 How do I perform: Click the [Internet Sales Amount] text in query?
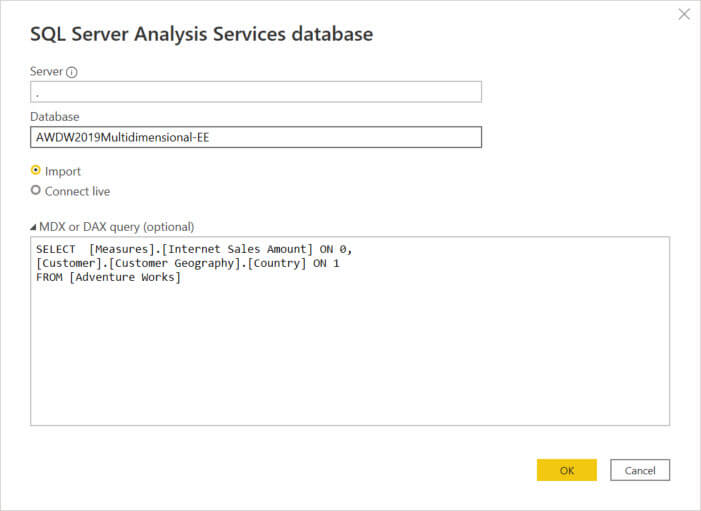point(237,249)
